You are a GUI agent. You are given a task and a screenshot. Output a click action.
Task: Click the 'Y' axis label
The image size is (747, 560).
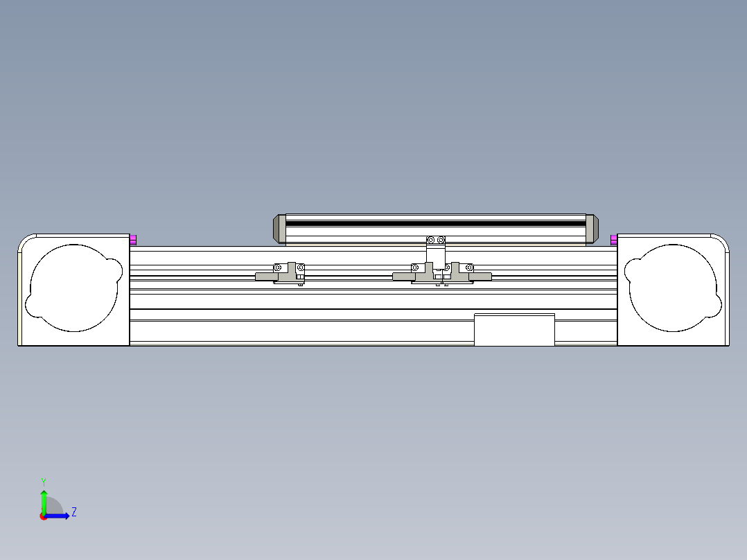click(44, 482)
